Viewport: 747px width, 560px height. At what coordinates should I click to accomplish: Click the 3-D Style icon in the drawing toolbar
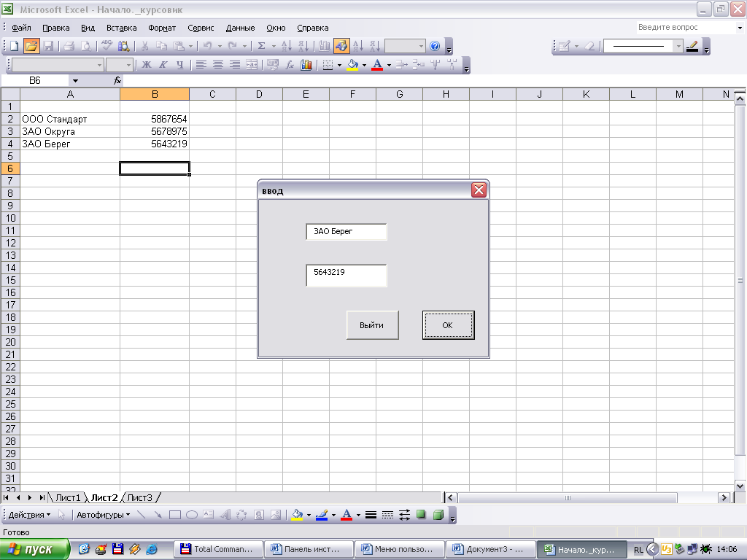point(438,515)
